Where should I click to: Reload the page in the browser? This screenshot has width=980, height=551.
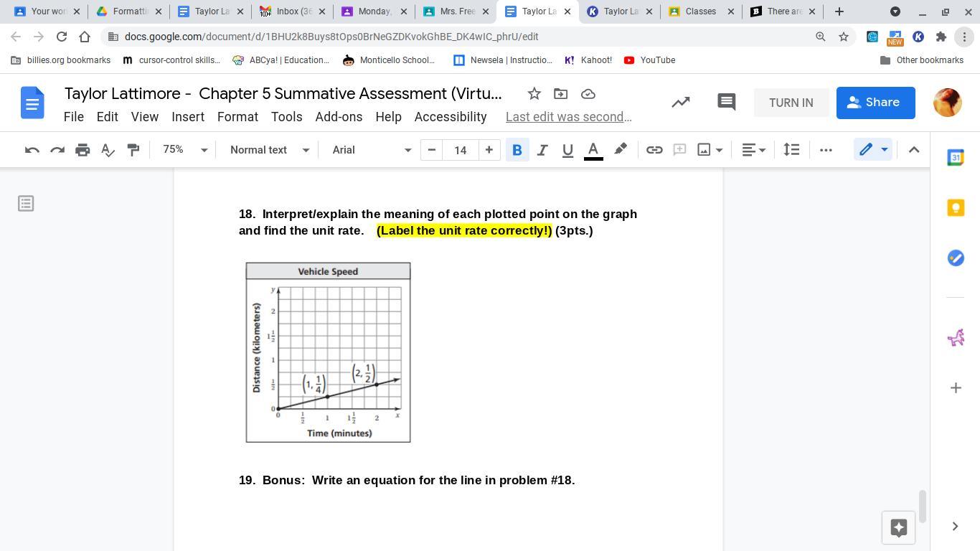click(62, 37)
